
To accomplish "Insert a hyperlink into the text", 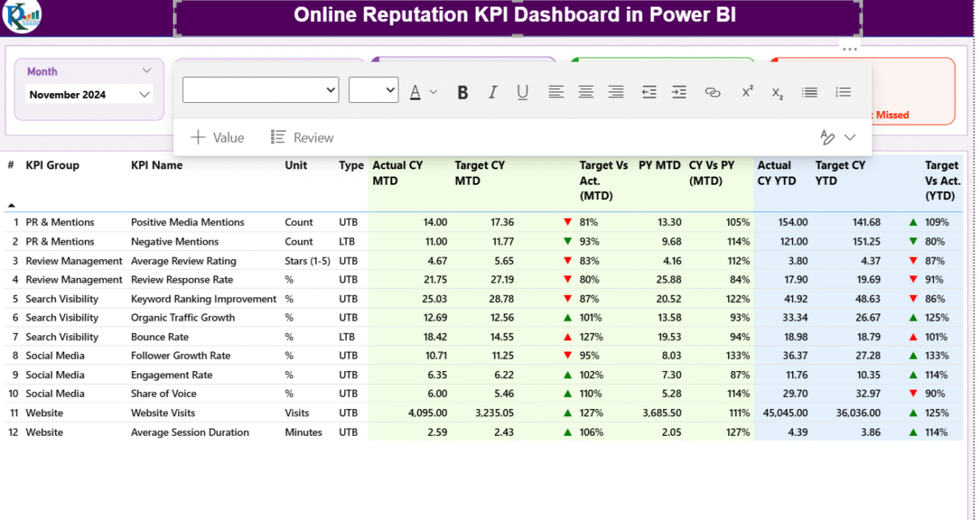I will (713, 92).
